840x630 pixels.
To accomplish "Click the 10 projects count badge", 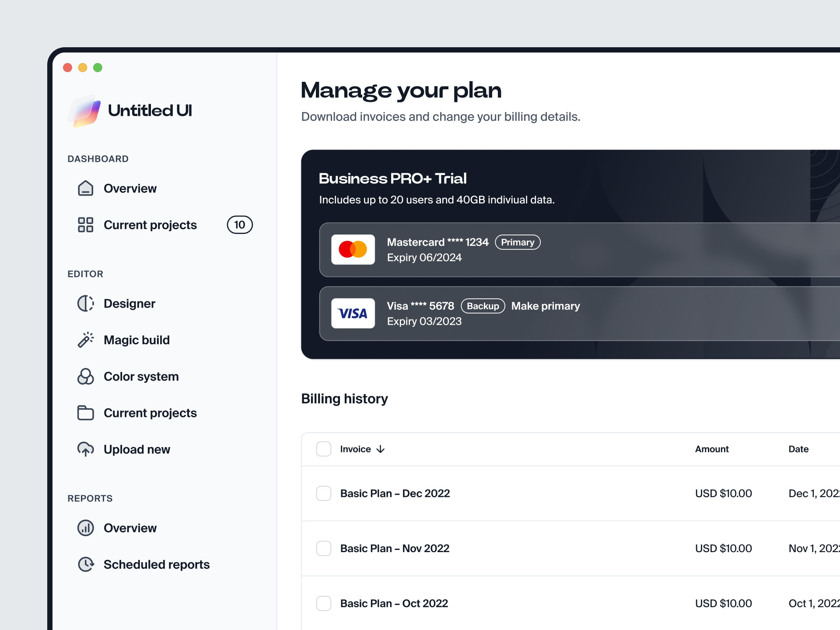I will pyautogui.click(x=240, y=225).
